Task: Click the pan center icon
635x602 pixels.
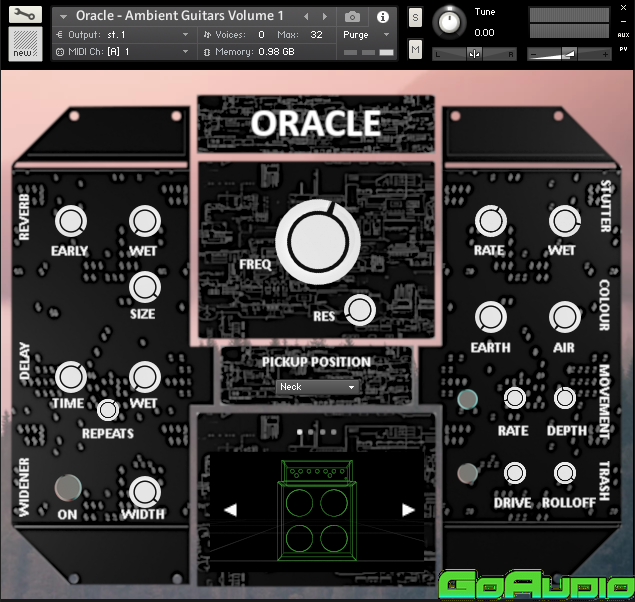Action: pyautogui.click(x=474, y=54)
